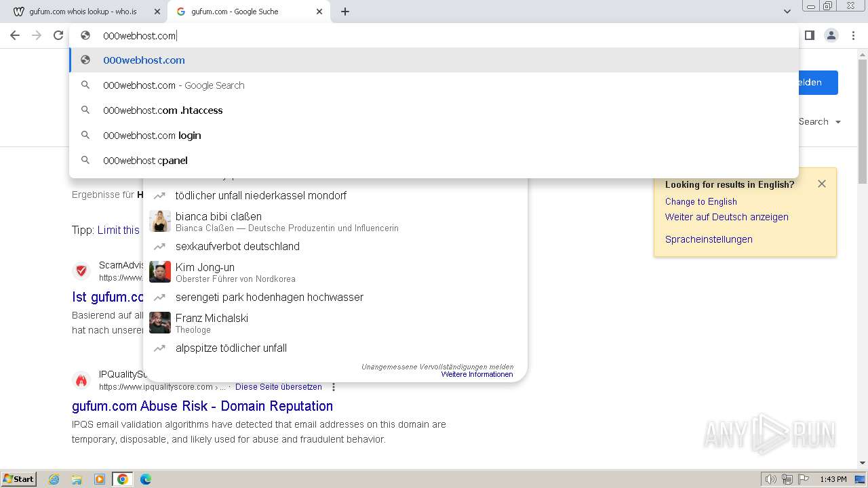
Task: Toggle the browser side panel icon
Action: pos(809,35)
